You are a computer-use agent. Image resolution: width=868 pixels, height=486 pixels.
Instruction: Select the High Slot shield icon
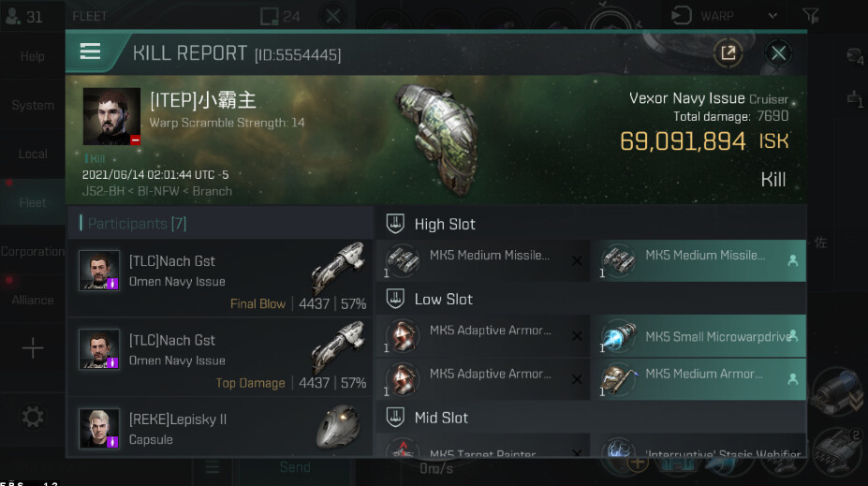point(395,224)
